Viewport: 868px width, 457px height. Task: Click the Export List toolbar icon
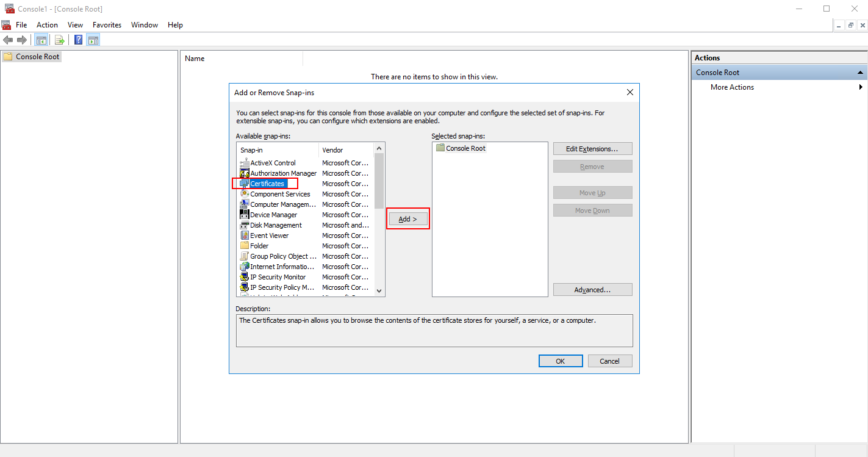point(59,39)
